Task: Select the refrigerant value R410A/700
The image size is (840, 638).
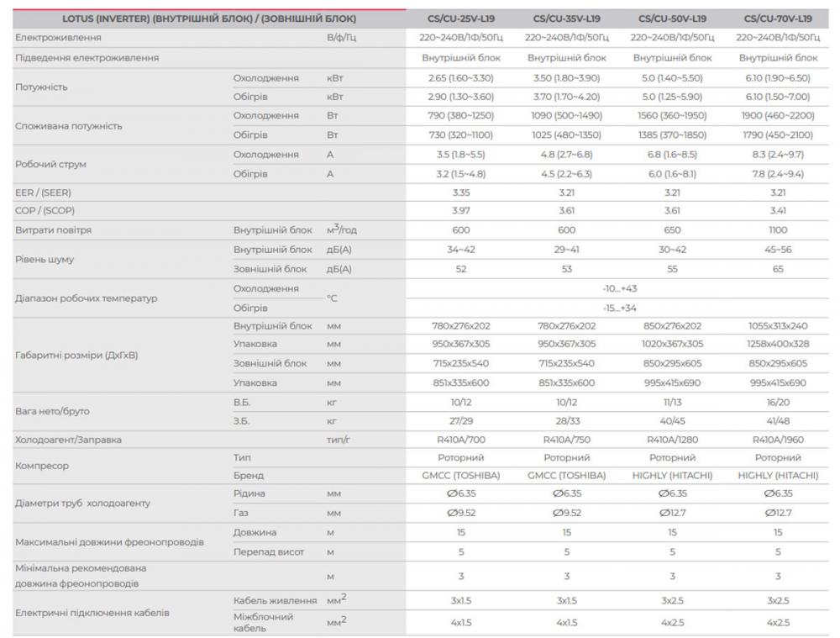Action: coord(459,440)
